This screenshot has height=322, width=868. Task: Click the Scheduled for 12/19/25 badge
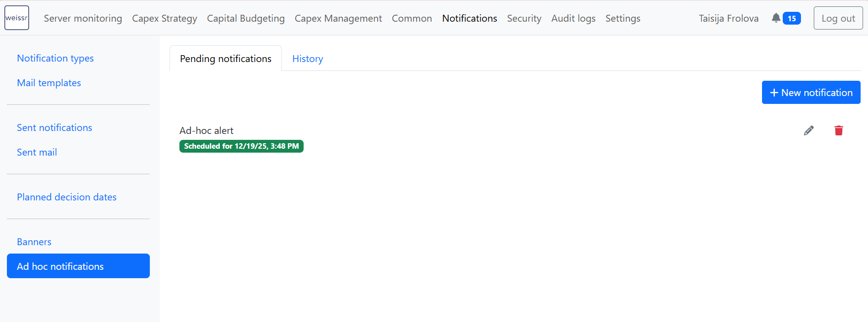point(241,146)
